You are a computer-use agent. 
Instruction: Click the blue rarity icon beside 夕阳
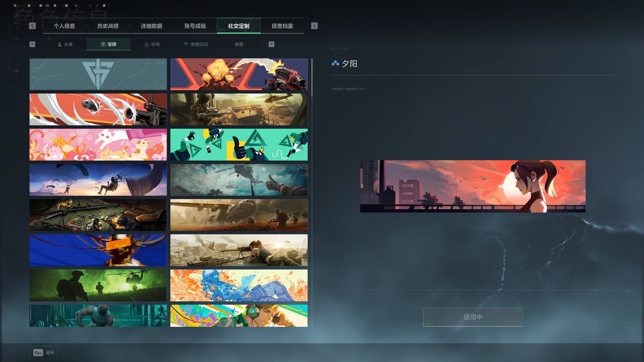pyautogui.click(x=335, y=63)
